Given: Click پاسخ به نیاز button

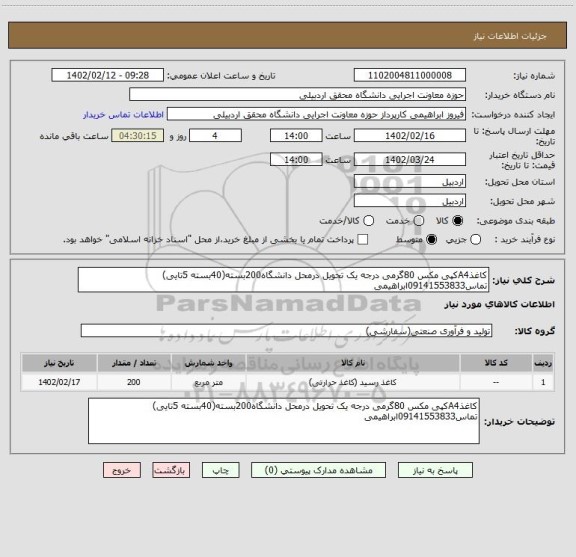Looking at the screenshot, I should [435, 471].
